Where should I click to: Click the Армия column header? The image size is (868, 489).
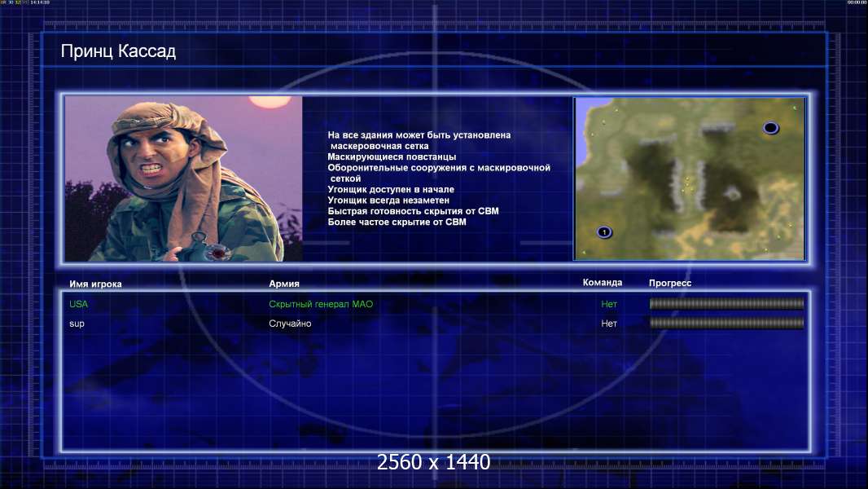tap(284, 283)
